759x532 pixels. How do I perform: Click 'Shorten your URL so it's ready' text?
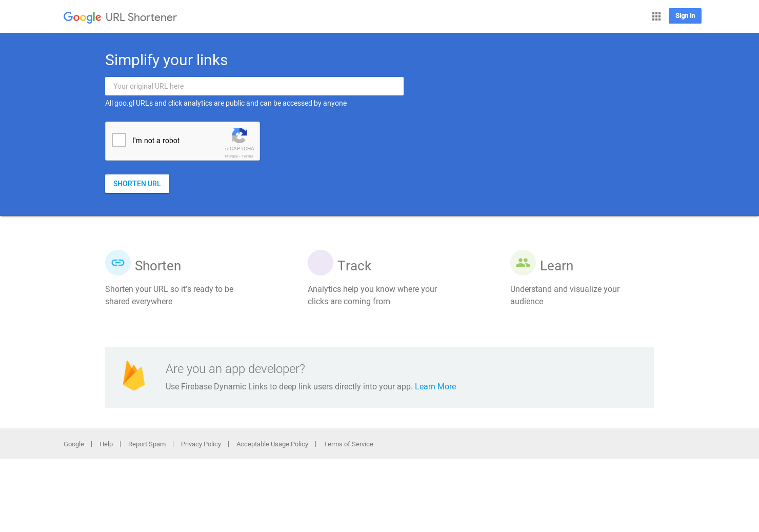tap(169, 295)
